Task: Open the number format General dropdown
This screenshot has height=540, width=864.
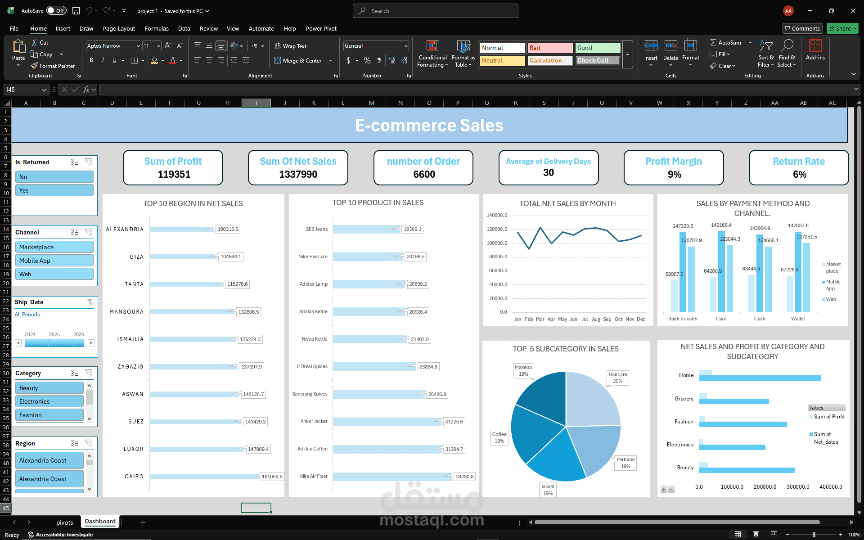Action: tap(406, 46)
